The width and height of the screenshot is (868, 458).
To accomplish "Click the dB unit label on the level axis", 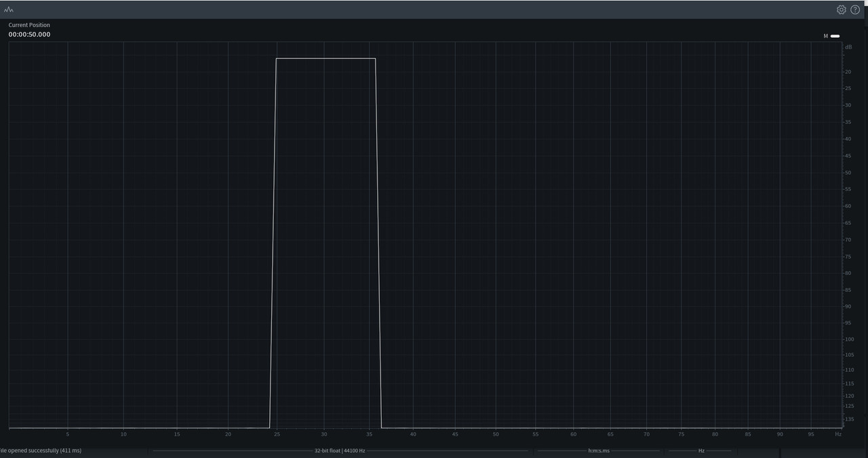I will 848,47.
